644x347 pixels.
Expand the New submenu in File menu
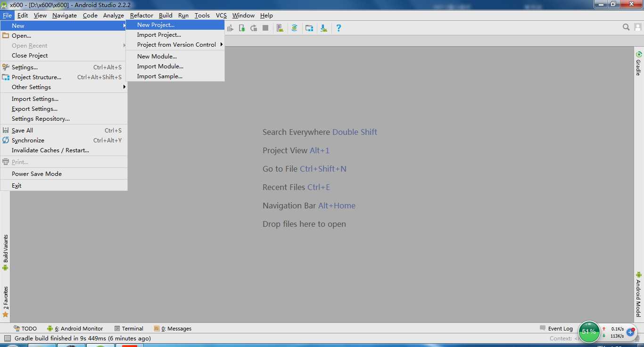click(64, 25)
